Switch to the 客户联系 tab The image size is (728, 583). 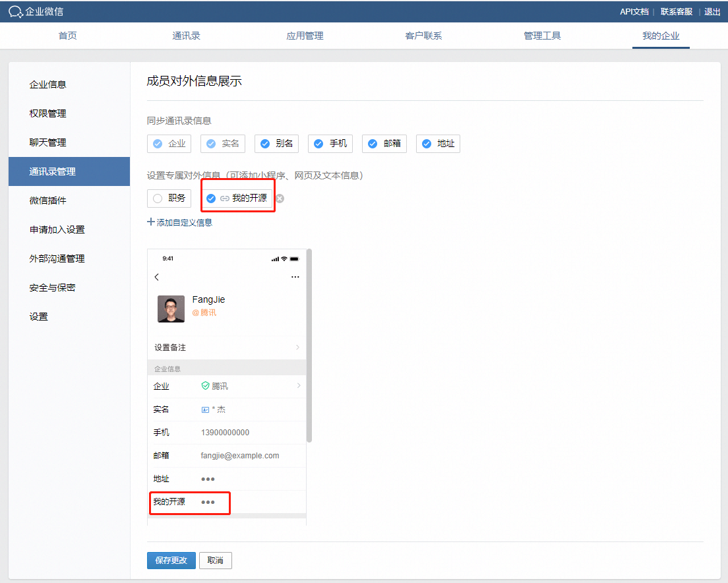click(423, 36)
